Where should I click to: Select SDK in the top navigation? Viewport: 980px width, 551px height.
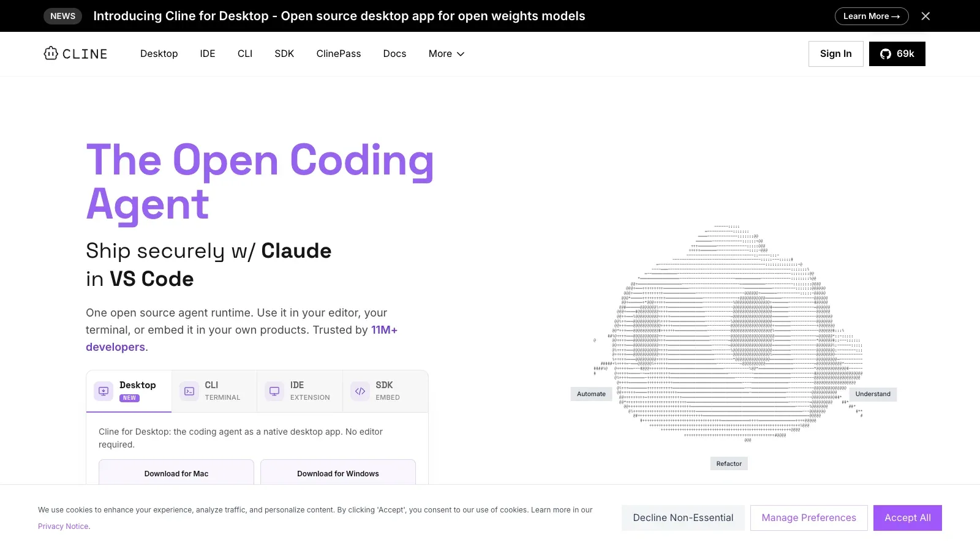click(x=284, y=54)
